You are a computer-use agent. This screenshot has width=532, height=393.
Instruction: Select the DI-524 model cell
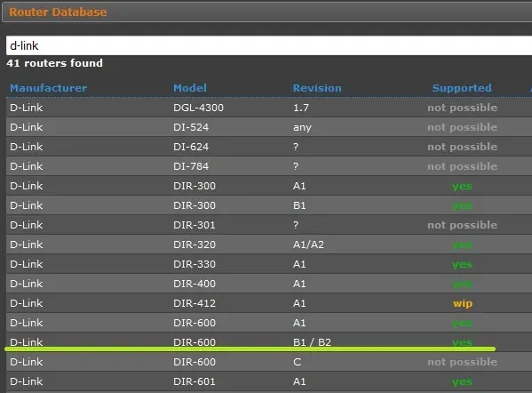click(191, 127)
